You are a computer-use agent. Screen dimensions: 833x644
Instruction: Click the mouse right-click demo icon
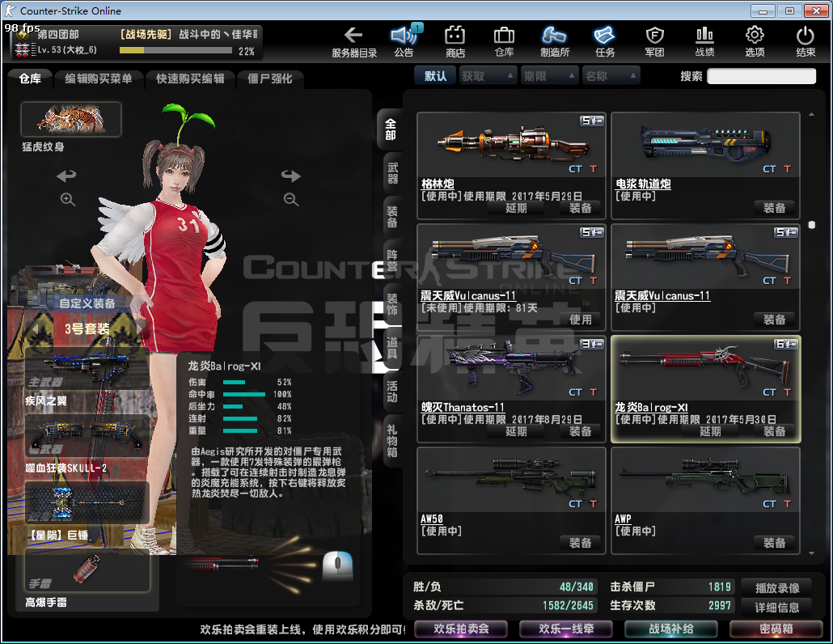tap(338, 566)
